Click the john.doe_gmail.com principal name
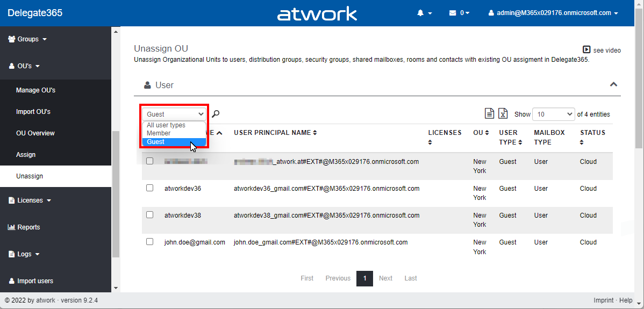 (x=320, y=242)
